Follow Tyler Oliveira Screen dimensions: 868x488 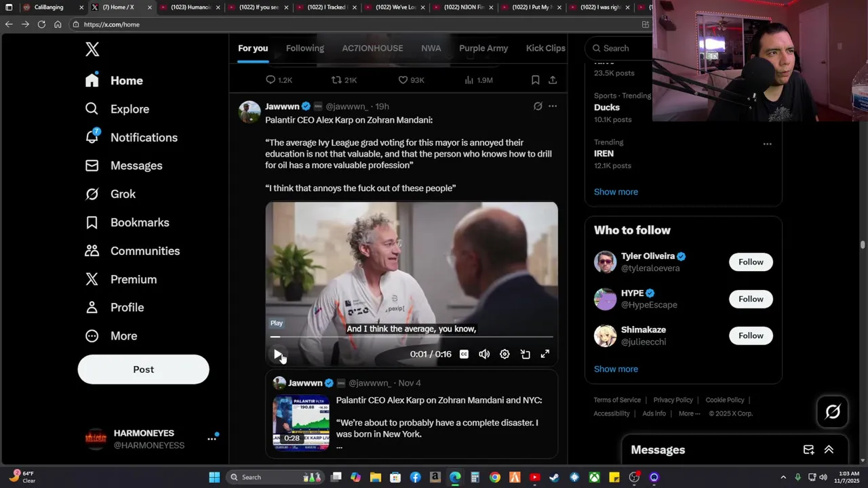click(x=751, y=262)
